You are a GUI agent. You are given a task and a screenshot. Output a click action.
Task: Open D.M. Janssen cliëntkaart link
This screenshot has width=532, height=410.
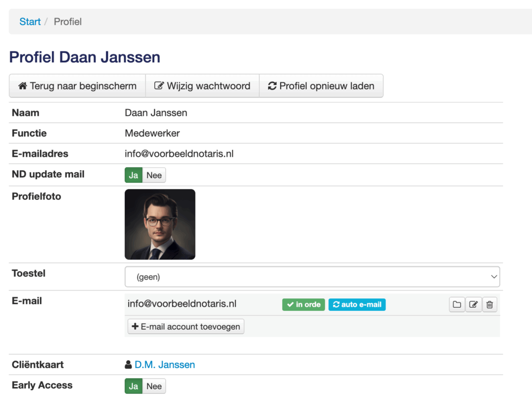pyautogui.click(x=165, y=365)
